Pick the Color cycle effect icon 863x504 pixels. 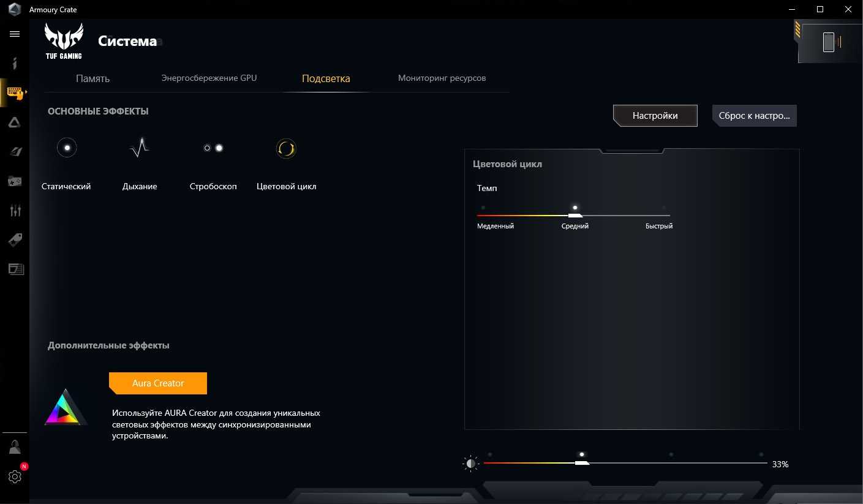pos(286,148)
